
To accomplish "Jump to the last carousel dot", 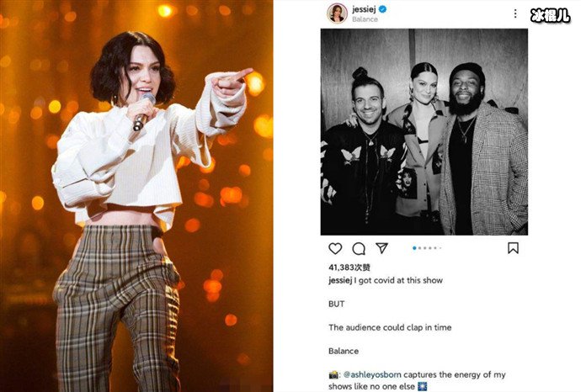I will click(440, 248).
